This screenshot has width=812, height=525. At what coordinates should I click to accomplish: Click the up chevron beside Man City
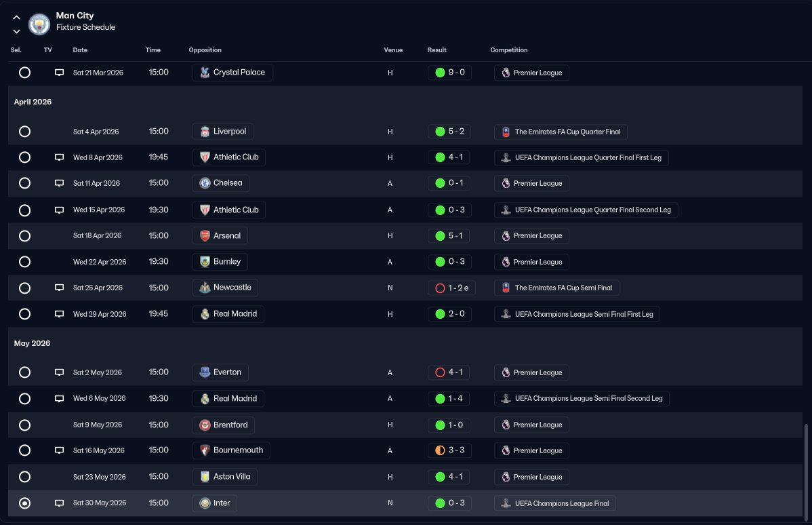(16, 18)
